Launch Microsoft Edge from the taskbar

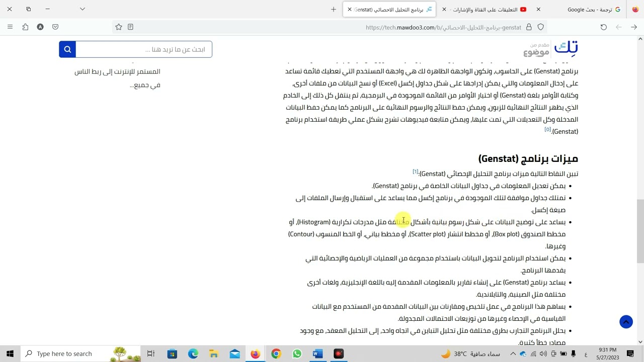tap(193, 354)
